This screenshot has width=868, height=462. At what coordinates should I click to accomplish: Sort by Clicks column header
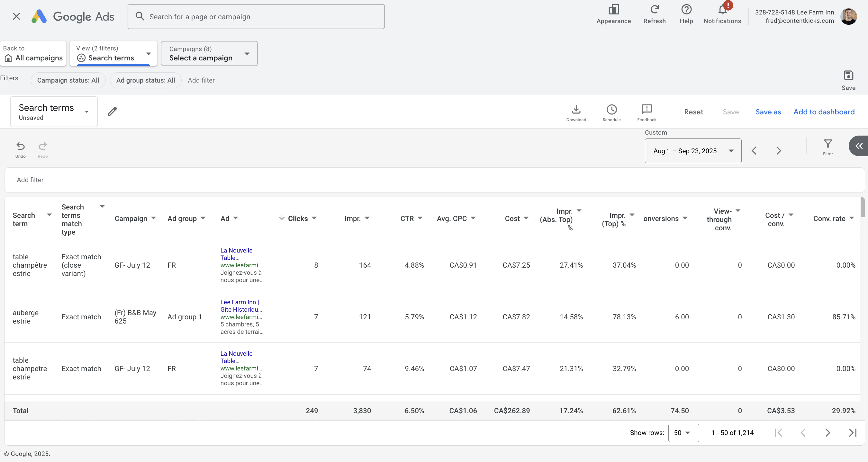point(298,218)
